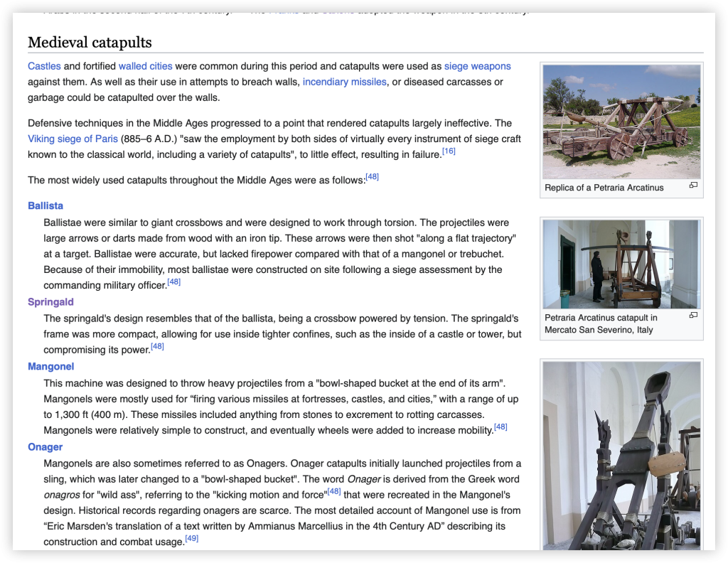This screenshot has height=563, width=728.
Task: Open the dark wooden catapult arm photo
Action: click(x=621, y=455)
